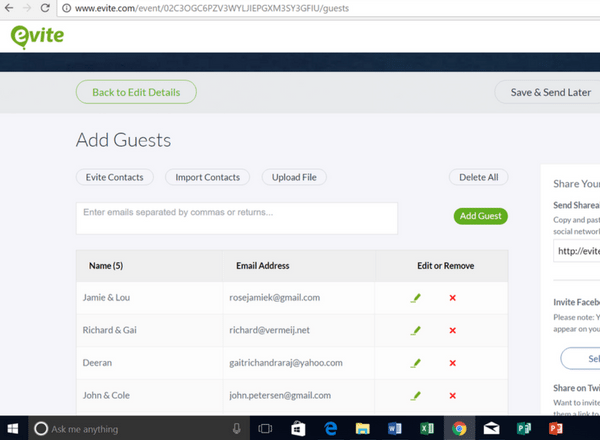600x440 pixels.
Task: Open Microsoft Publisher from the taskbar
Action: click(x=523, y=429)
